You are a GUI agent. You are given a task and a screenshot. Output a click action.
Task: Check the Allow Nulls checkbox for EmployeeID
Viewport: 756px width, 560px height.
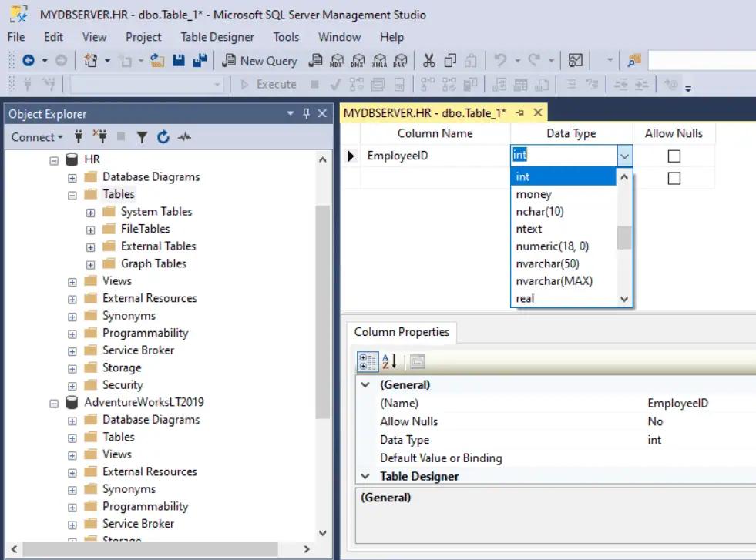point(674,156)
